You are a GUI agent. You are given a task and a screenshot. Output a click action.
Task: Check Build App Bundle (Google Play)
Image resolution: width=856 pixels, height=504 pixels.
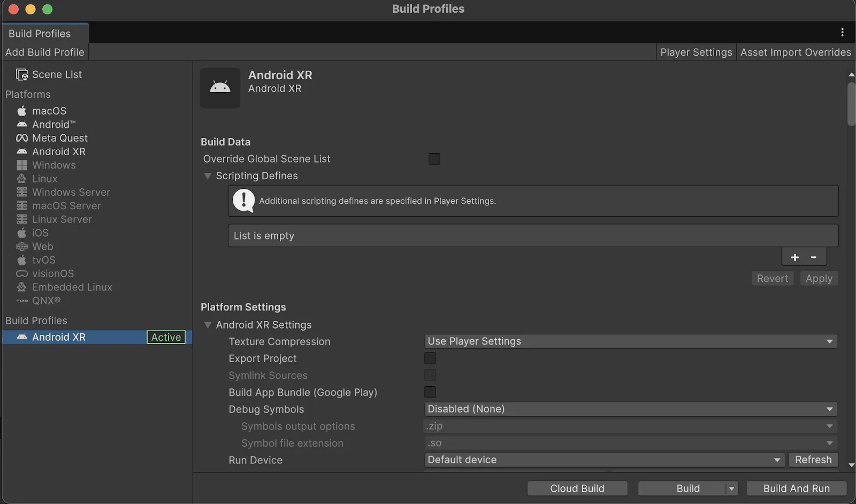tap(430, 392)
